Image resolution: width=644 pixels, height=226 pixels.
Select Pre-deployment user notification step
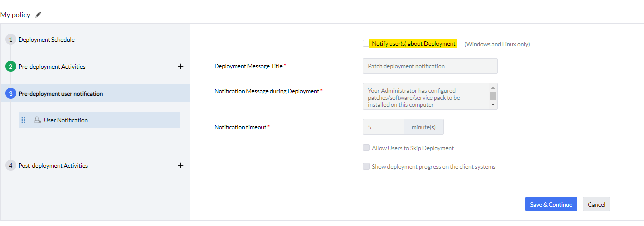(x=61, y=94)
